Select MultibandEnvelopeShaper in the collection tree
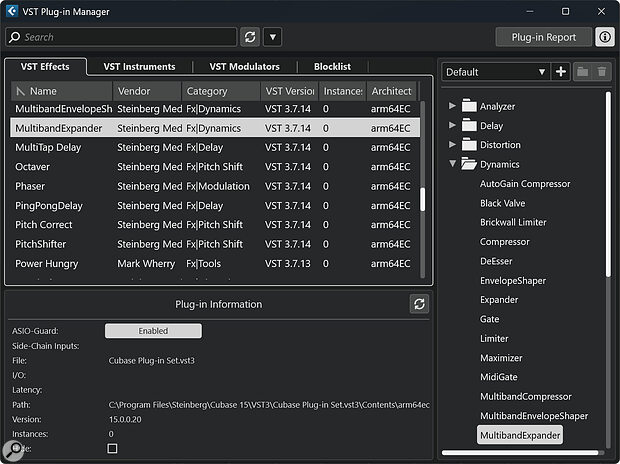The image size is (620, 464). click(533, 416)
